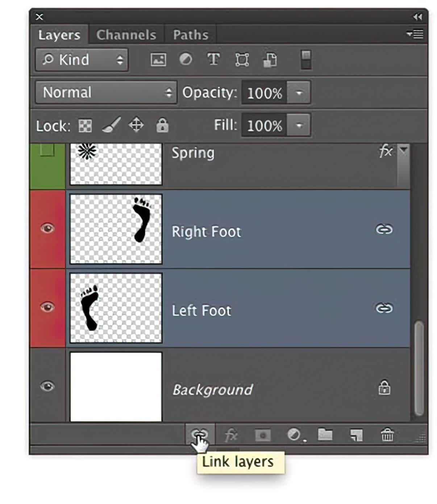Switch to the Channels tab

point(126,35)
